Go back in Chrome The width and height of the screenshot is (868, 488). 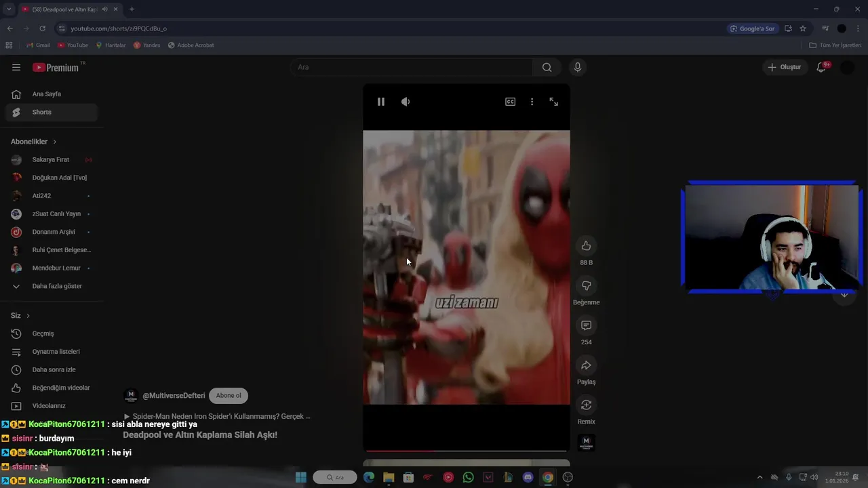(9, 28)
